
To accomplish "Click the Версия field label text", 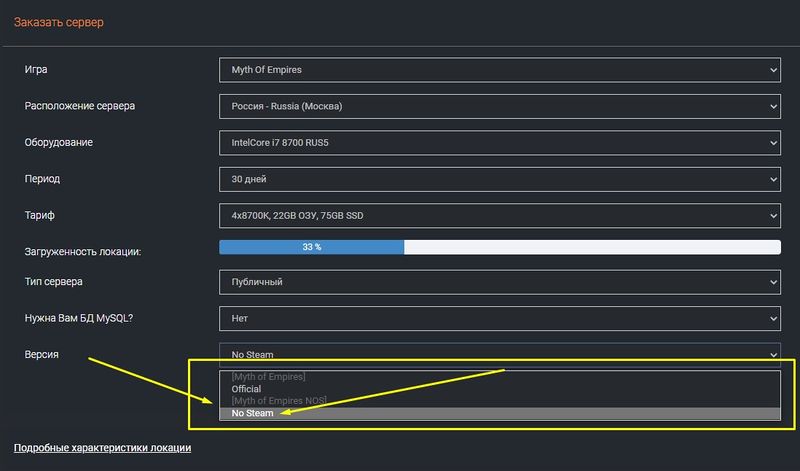I will point(42,354).
